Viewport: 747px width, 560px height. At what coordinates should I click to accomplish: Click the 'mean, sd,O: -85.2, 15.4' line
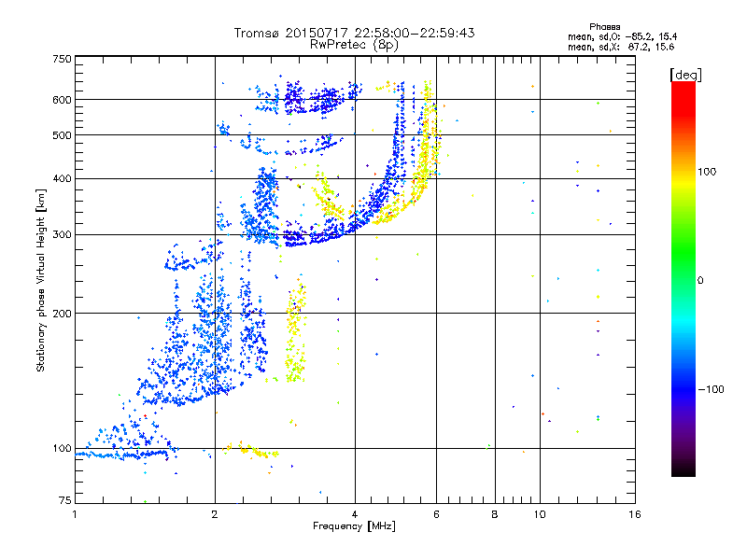[622, 36]
